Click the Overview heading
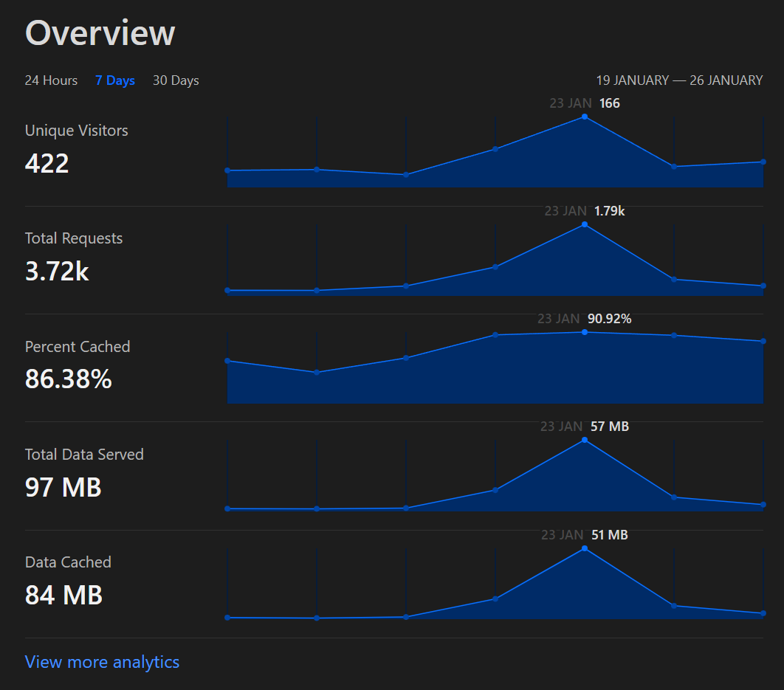 100,32
